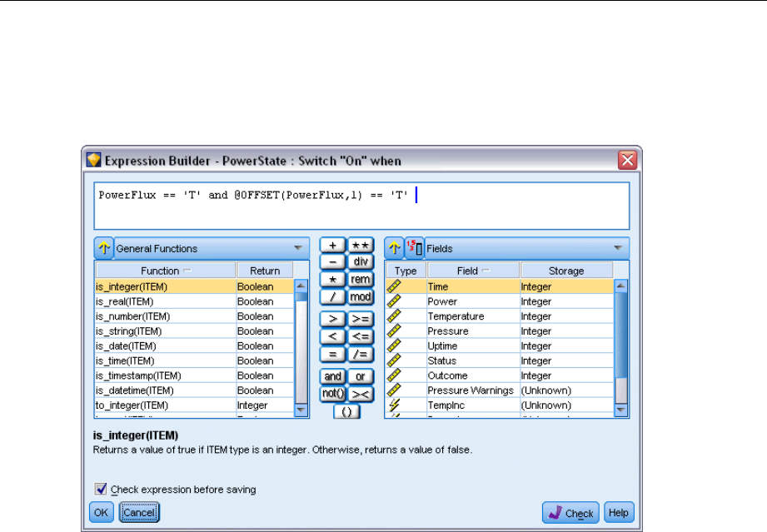Open the field values picker icon

415,248
